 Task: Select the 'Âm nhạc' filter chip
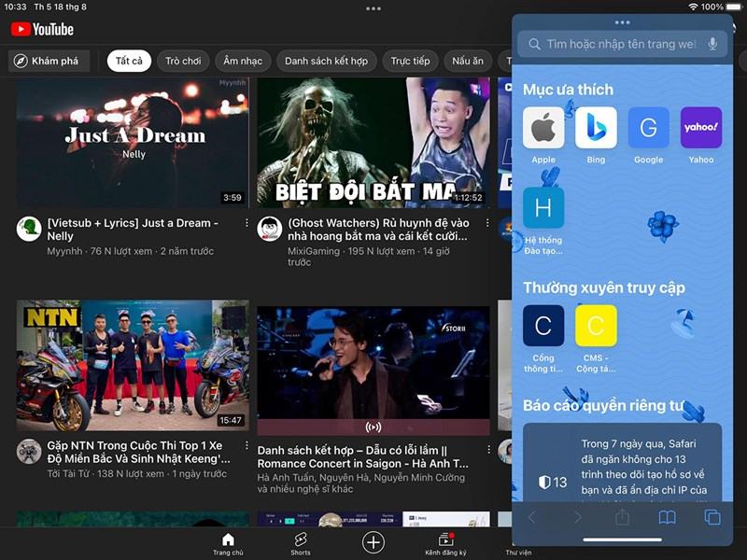tap(243, 62)
